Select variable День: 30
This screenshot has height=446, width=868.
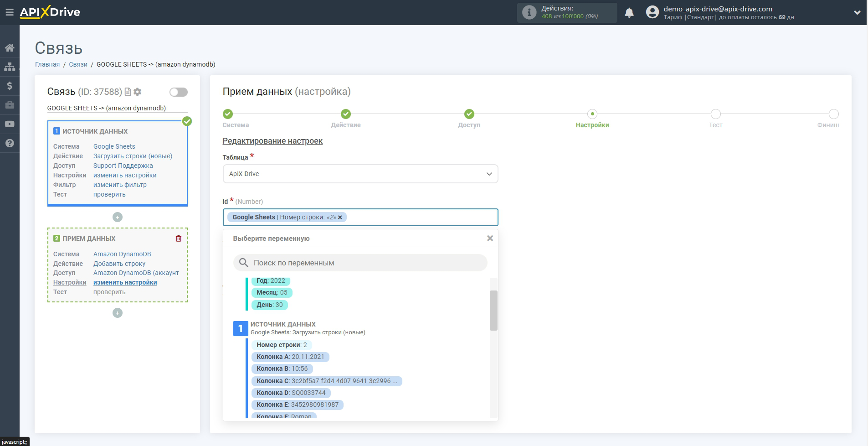point(270,305)
